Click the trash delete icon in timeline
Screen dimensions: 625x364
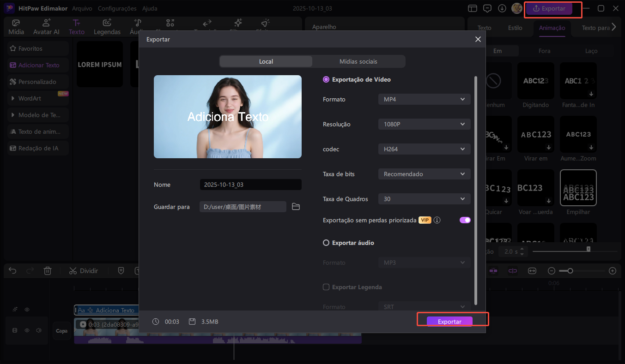coord(47,271)
